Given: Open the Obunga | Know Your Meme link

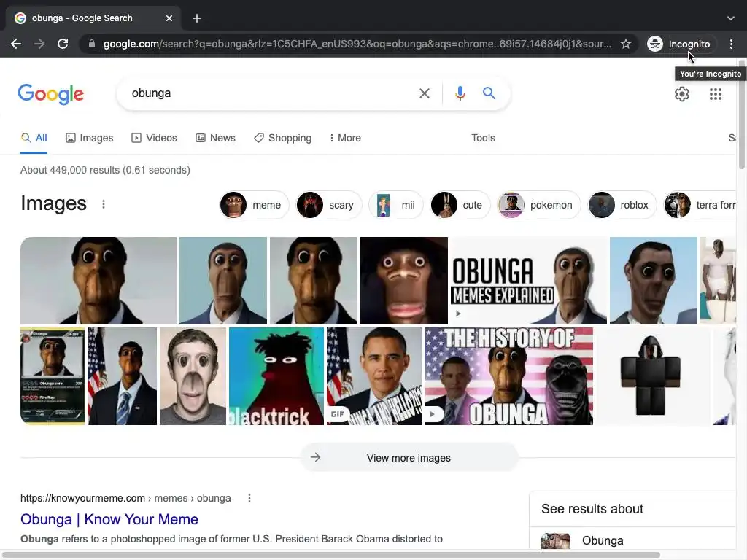Looking at the screenshot, I should click(109, 519).
